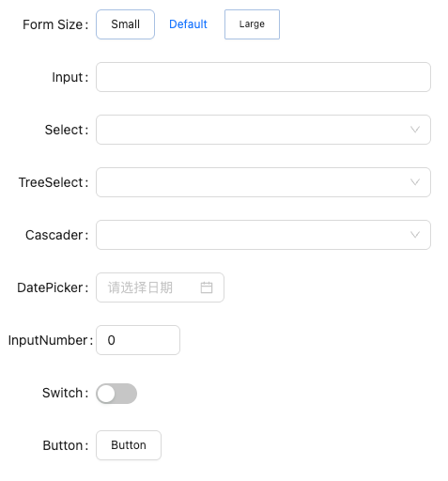Screen dimensions: 448x481
Task: Click the Button labeled Button
Action: pos(129,445)
